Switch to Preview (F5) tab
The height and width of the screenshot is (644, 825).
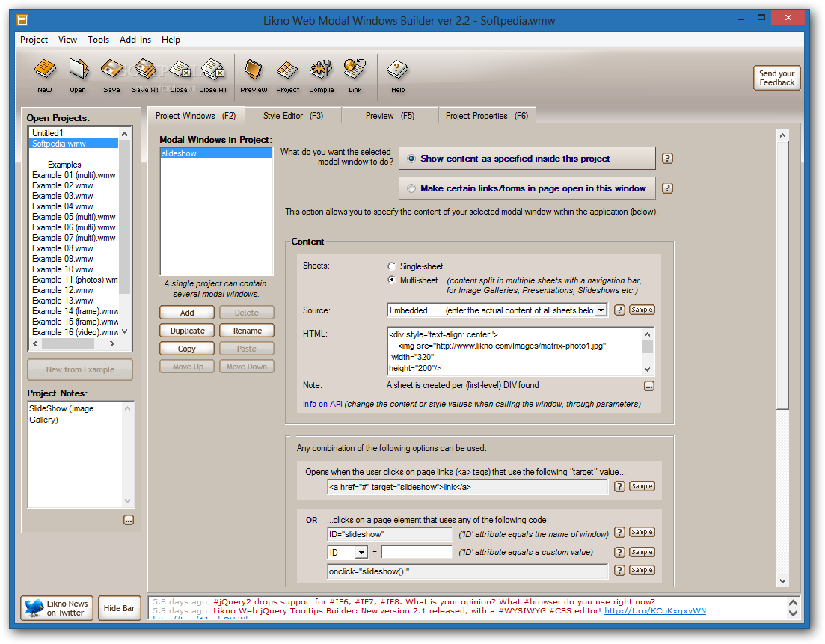click(390, 116)
